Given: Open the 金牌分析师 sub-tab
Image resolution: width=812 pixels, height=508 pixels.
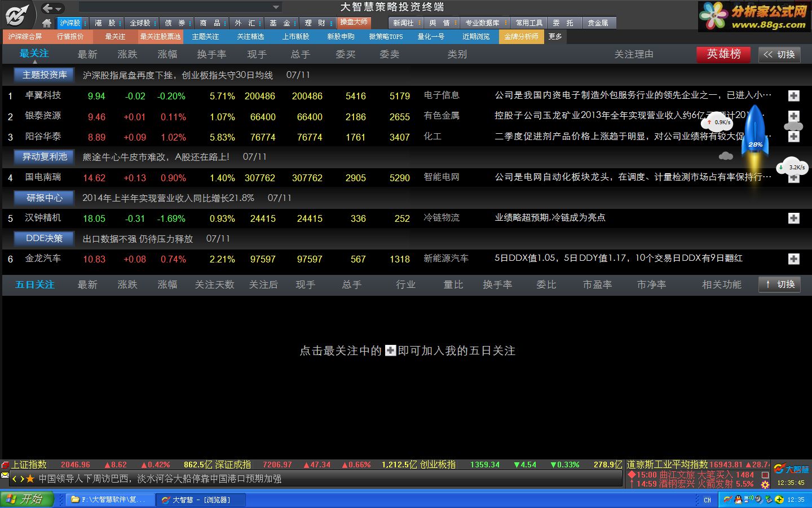Looking at the screenshot, I should pyautogui.click(x=522, y=37).
